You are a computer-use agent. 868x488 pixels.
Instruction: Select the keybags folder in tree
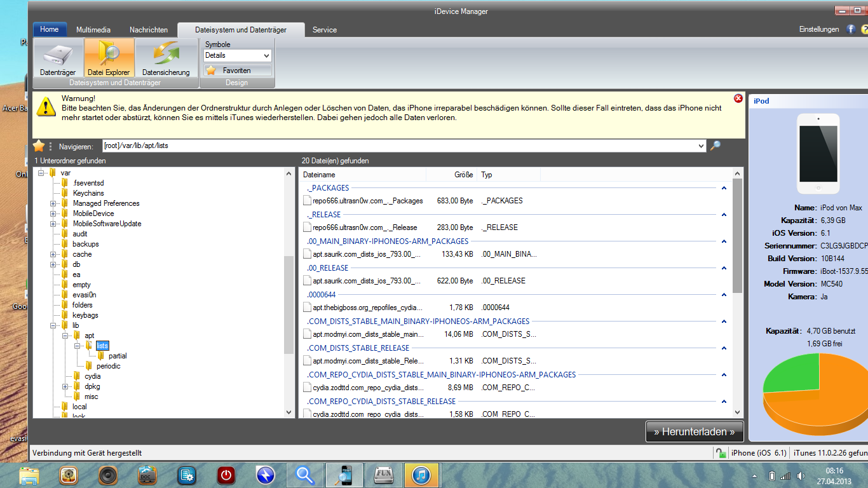pyautogui.click(x=85, y=315)
